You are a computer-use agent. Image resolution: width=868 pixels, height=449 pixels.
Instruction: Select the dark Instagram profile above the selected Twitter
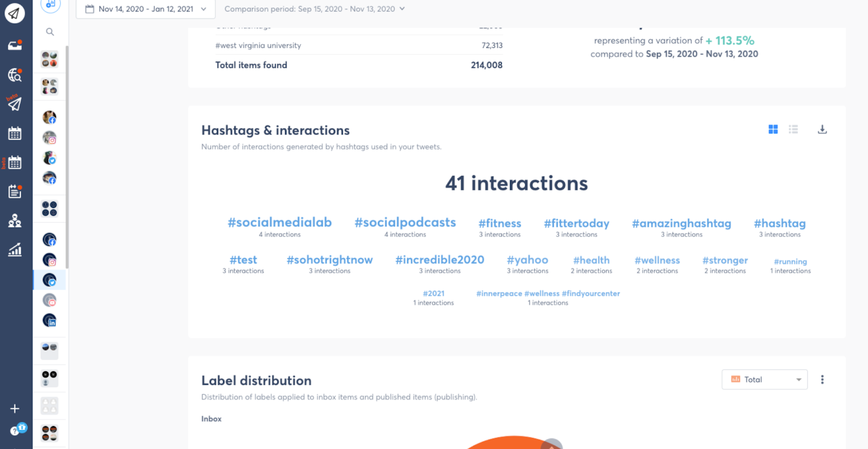click(x=49, y=260)
